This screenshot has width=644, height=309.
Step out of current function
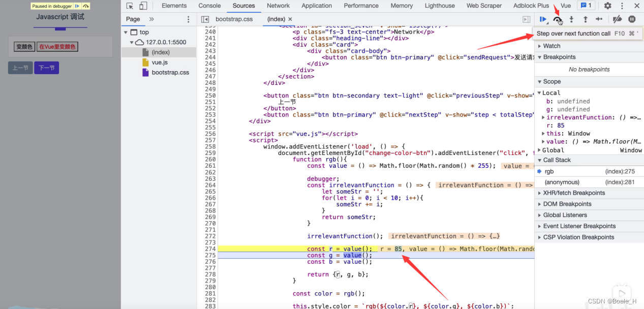click(585, 19)
